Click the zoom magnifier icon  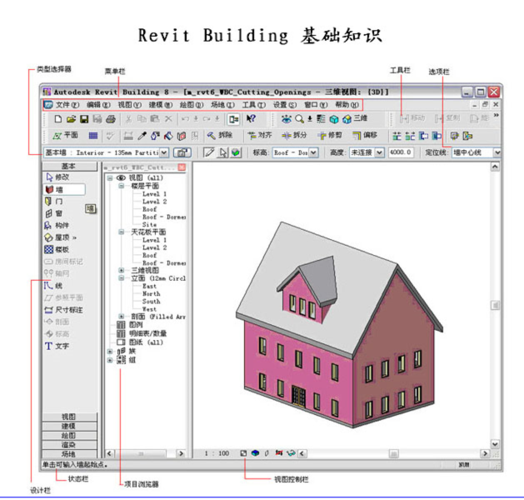[299, 119]
